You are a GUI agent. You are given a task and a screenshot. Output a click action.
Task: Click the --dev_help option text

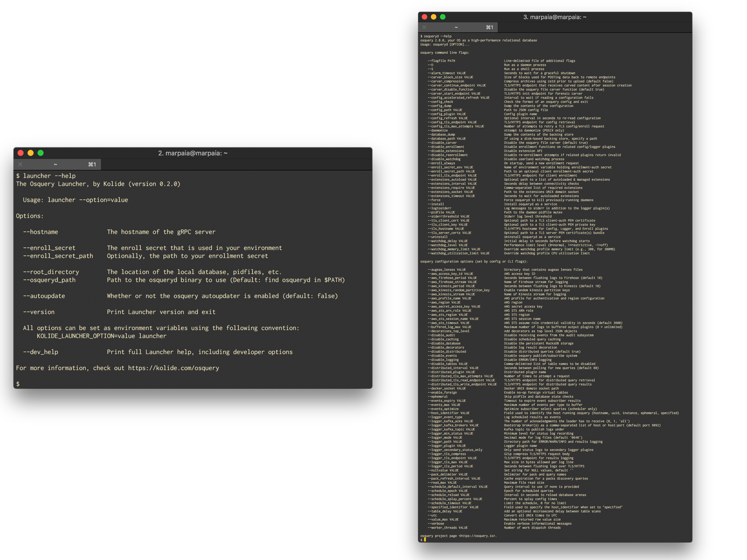coord(40,352)
